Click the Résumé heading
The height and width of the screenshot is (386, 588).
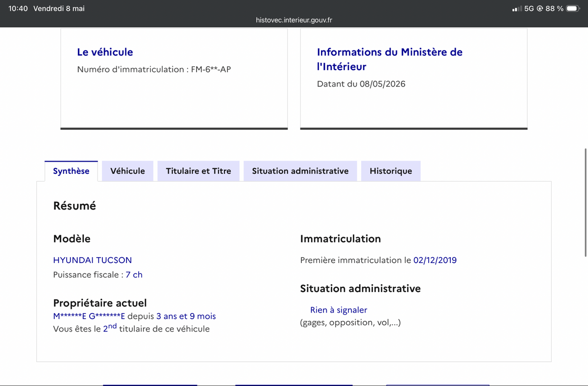pyautogui.click(x=74, y=206)
